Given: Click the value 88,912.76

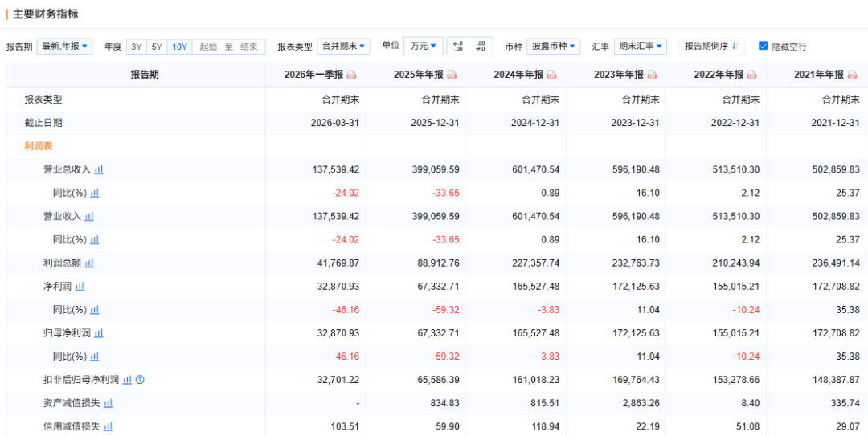Looking at the screenshot, I should point(438,263).
